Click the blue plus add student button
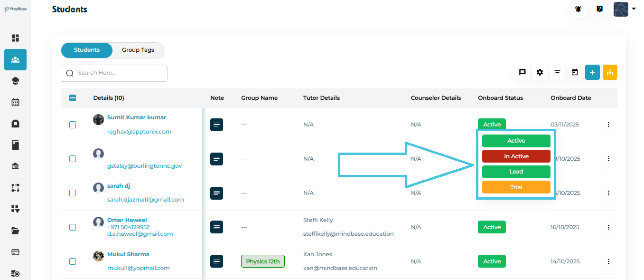Image resolution: width=644 pixels, height=280 pixels. [592, 72]
